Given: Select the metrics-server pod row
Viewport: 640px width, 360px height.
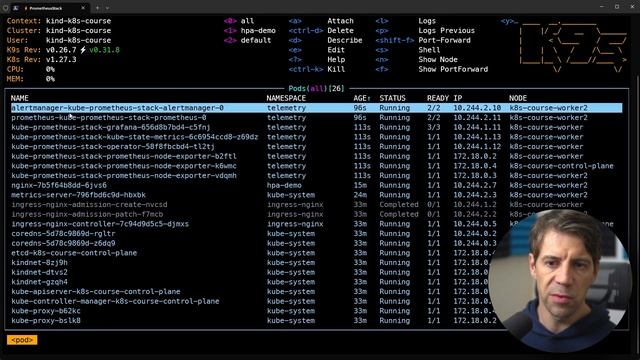Looking at the screenshot, I should coord(316,195).
